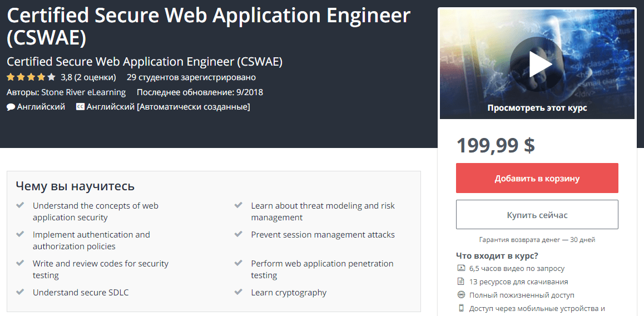Click the mobile device access icon
The image size is (644, 316).
(x=461, y=308)
